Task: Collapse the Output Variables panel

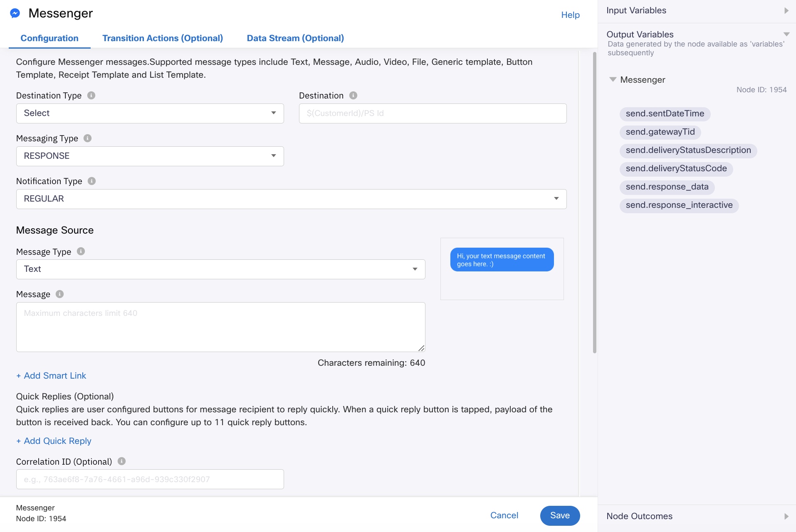Action: coord(786,34)
